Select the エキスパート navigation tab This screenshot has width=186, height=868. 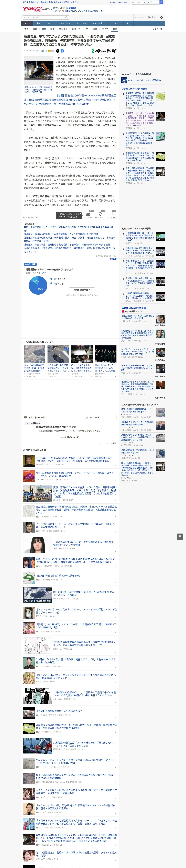pyautogui.click(x=64, y=24)
